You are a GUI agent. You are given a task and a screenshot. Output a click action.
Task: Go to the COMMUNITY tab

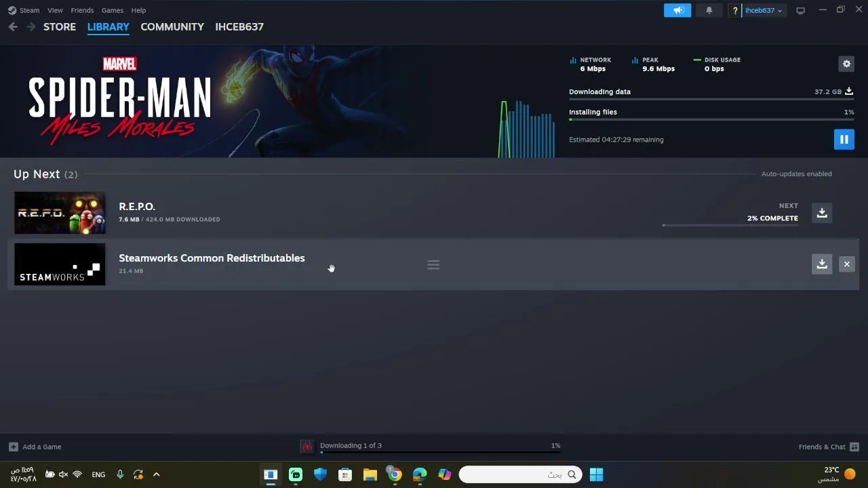172,26
